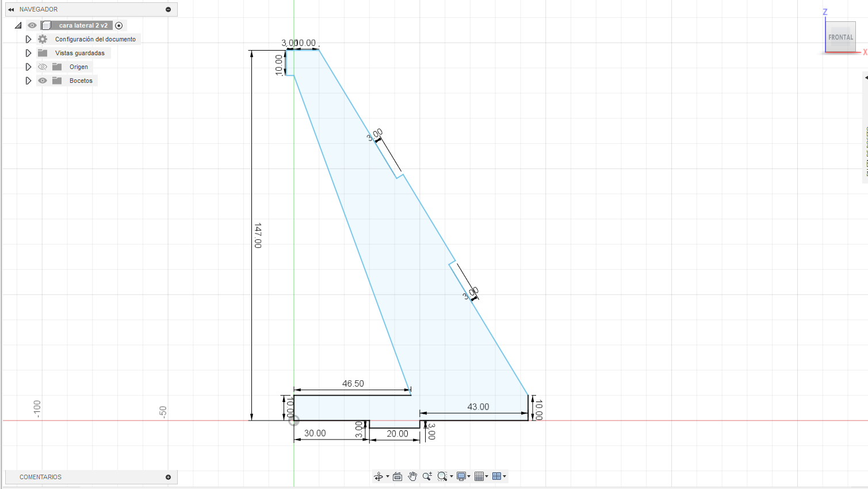Activate the Pan hand tool
Image resolution: width=868 pixels, height=489 pixels.
tap(412, 476)
